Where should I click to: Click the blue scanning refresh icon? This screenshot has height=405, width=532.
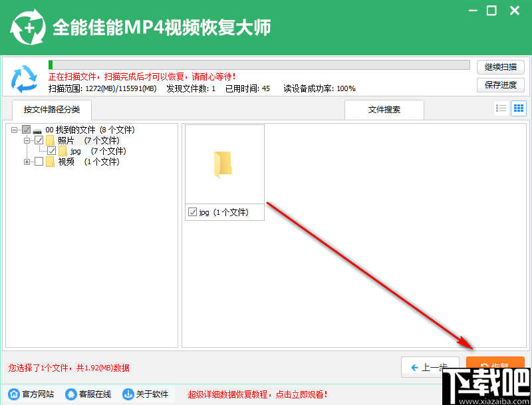(x=24, y=79)
